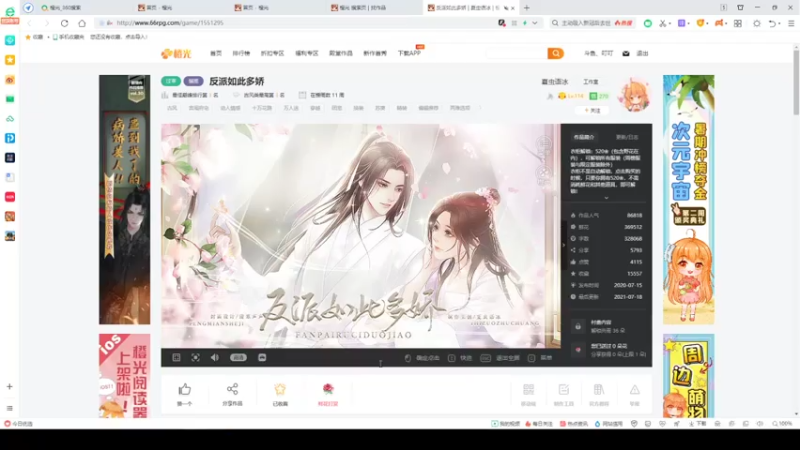Click the share work icon
800x450 pixels.
(233, 389)
